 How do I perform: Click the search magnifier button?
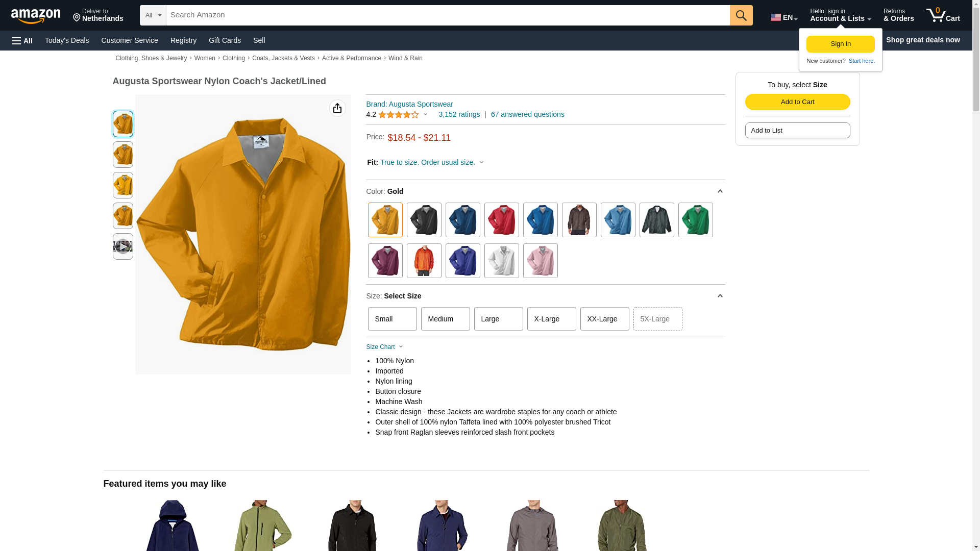[x=741, y=15]
